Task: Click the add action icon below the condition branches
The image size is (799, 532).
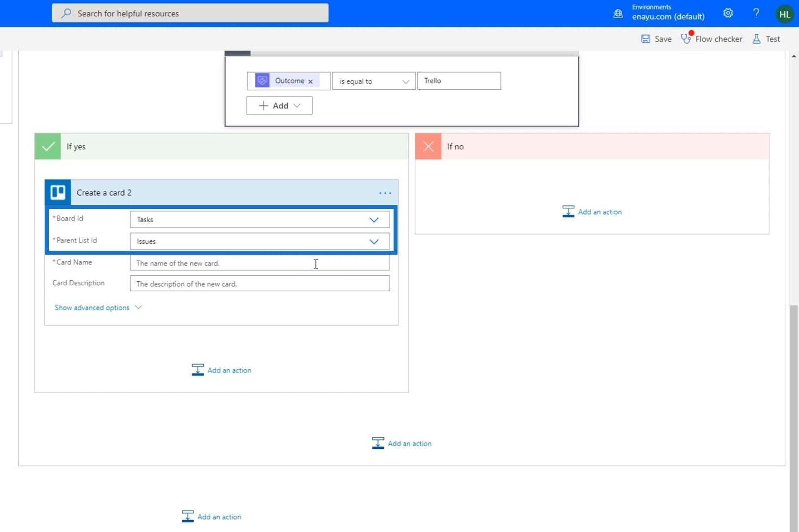Action: (378, 443)
